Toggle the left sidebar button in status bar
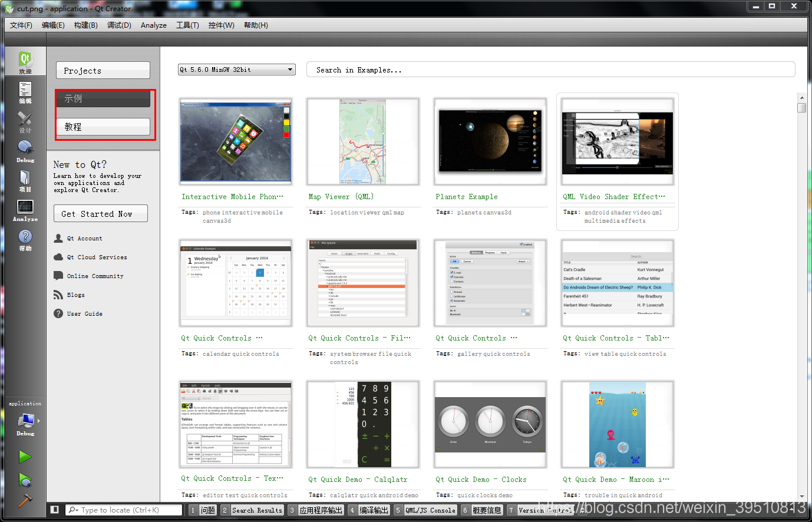 pos(55,510)
